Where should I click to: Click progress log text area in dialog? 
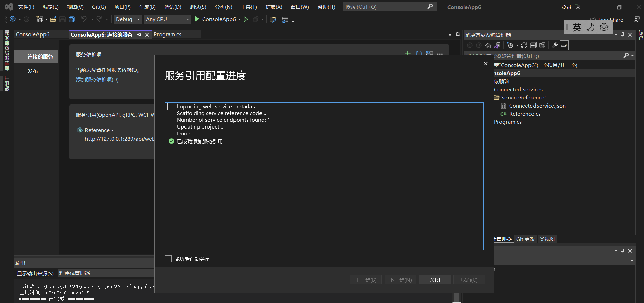(x=324, y=176)
